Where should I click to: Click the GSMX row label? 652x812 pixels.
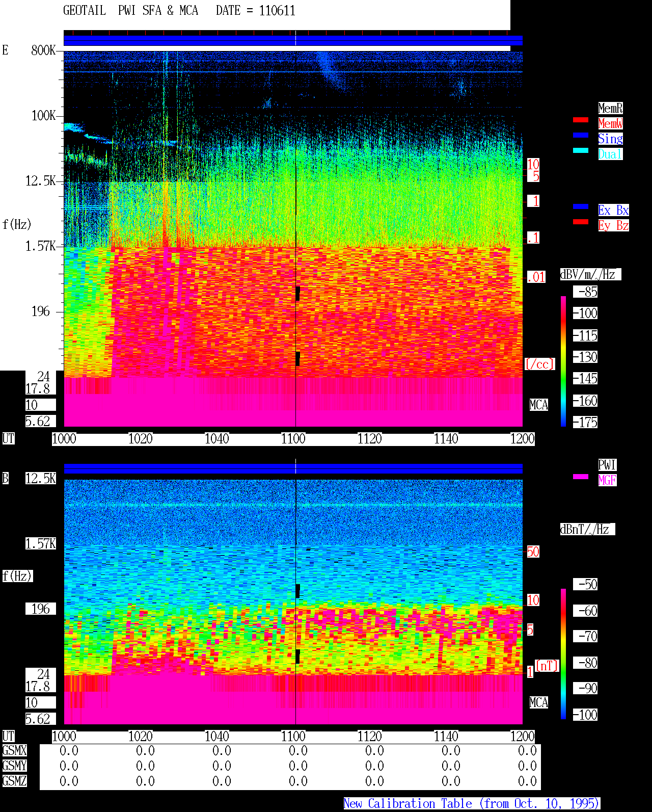click(x=14, y=751)
